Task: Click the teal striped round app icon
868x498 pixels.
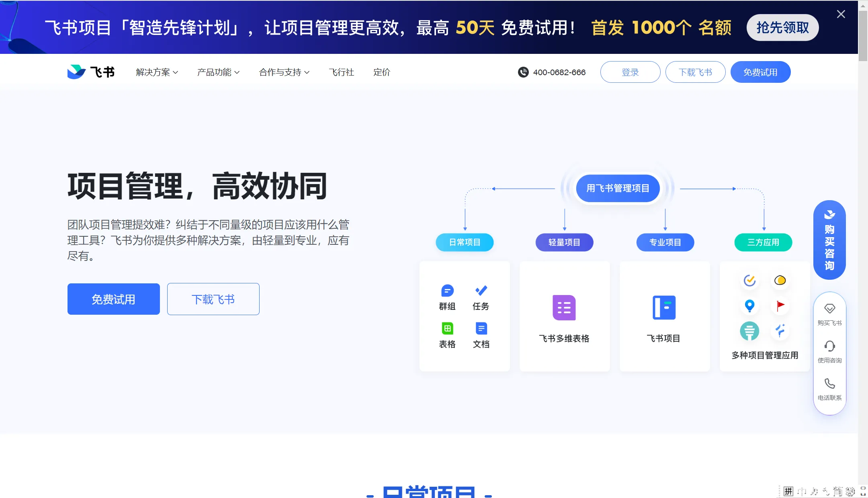Action: 749,331
